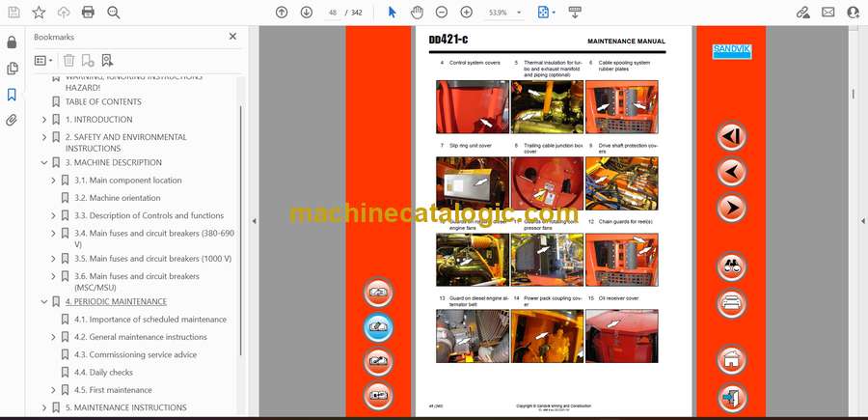Screen dimensions: 868x420
Task: Expand the right tools pane arrow
Action: pyautogui.click(x=862, y=221)
